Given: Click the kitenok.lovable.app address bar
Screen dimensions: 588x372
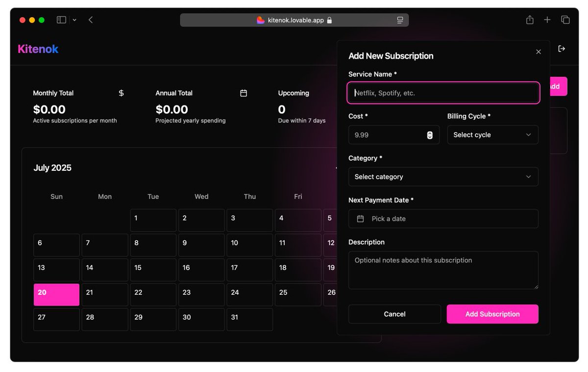Looking at the screenshot, I should pyautogui.click(x=294, y=20).
